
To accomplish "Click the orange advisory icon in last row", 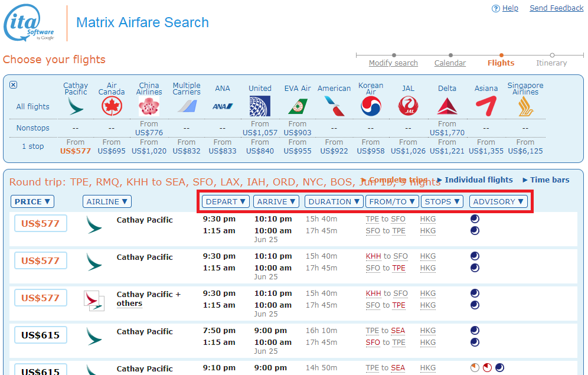I will [x=475, y=367].
